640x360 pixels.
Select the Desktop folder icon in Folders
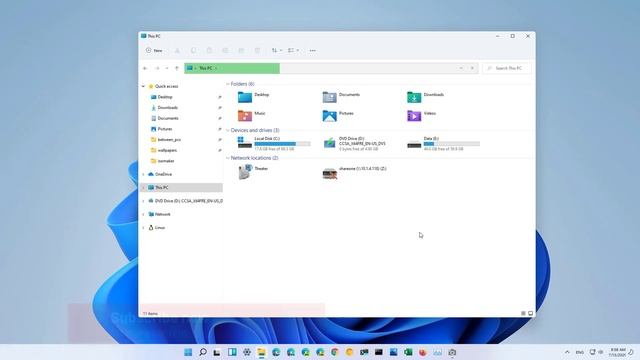245,97
